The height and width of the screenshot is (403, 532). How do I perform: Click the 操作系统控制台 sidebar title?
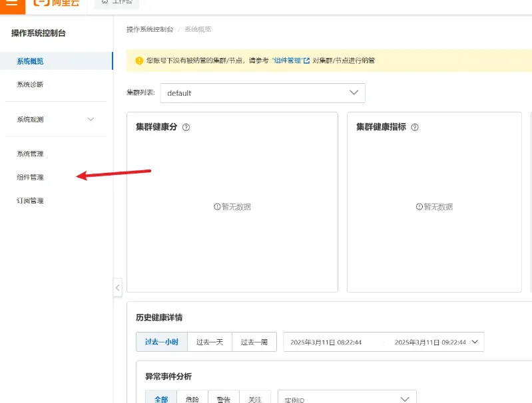[x=39, y=33]
